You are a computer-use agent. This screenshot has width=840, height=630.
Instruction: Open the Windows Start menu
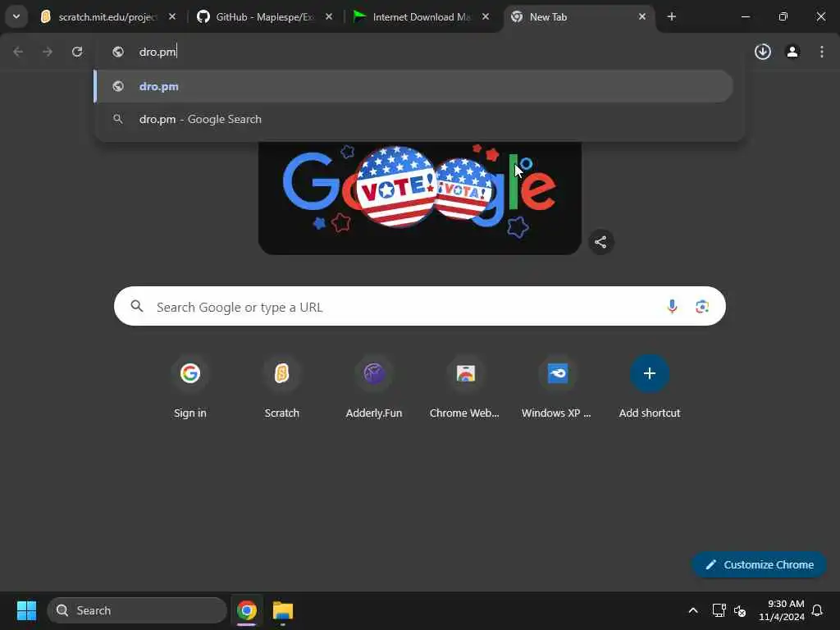tap(26, 610)
